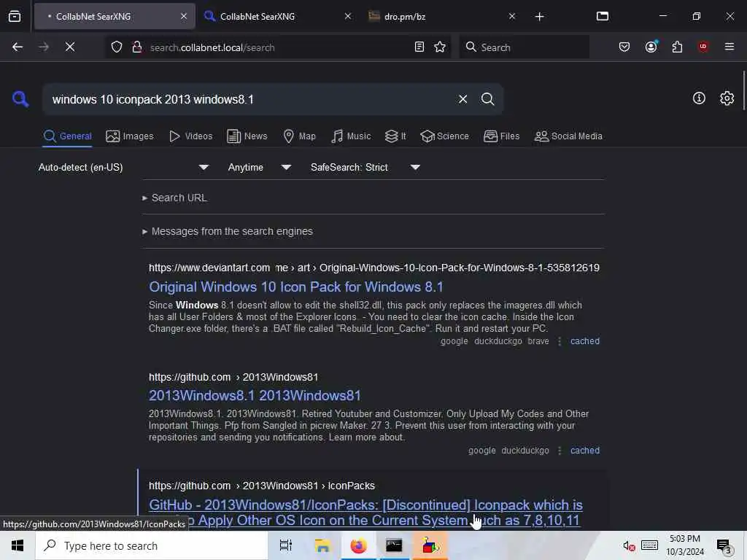
Task: Open Anytime time range dropdown
Action: (x=259, y=167)
